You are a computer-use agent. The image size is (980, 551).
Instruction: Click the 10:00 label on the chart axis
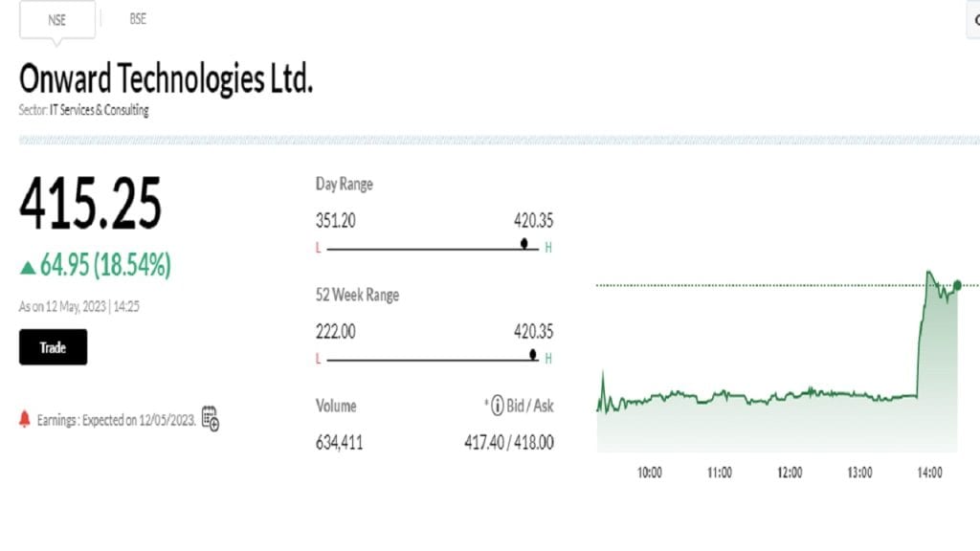click(650, 473)
